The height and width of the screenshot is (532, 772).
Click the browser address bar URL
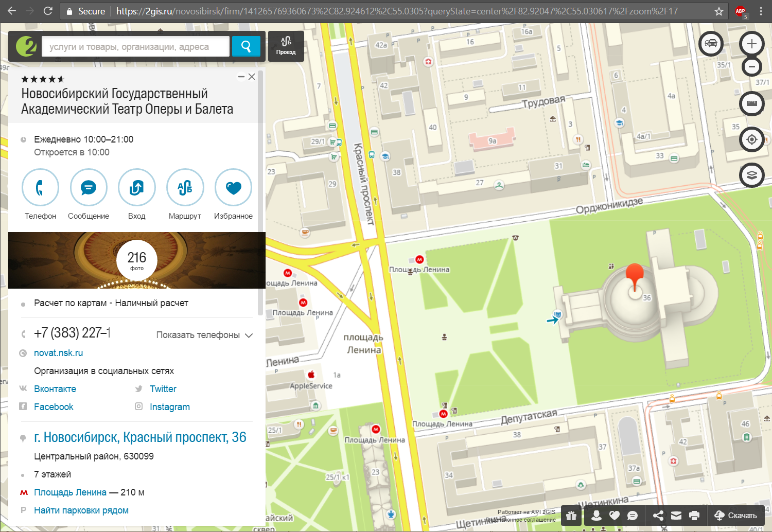point(396,11)
